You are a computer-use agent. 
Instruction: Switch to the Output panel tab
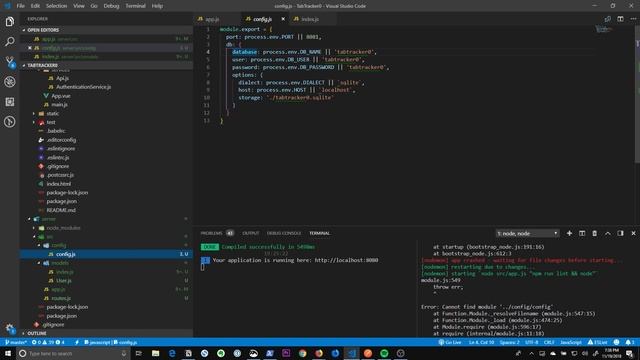pyautogui.click(x=251, y=233)
